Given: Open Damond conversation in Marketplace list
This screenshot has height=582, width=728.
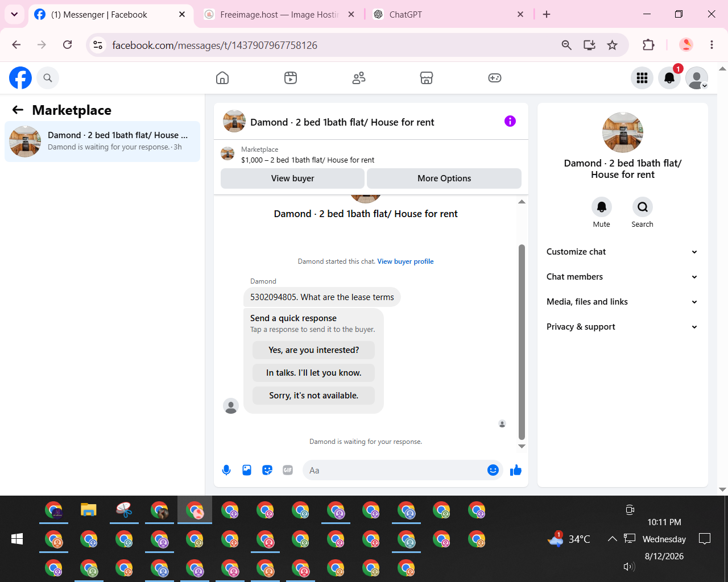Looking at the screenshot, I should [102, 142].
